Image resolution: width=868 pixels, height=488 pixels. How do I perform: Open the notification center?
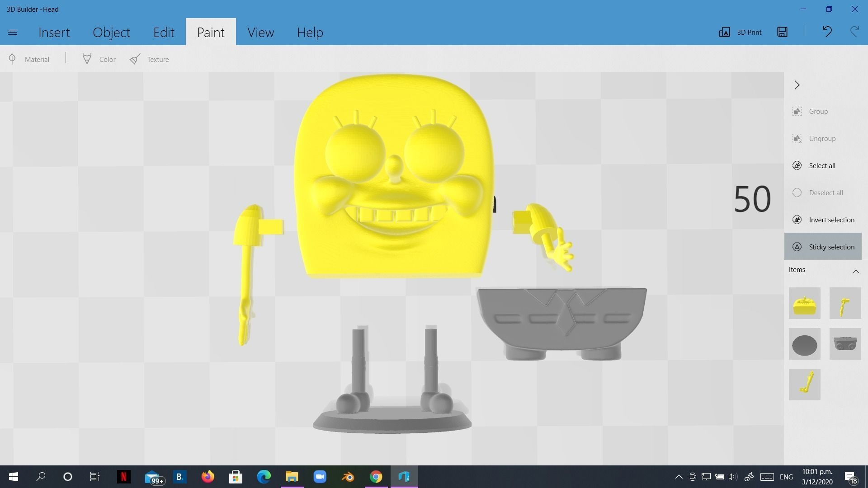(850, 477)
